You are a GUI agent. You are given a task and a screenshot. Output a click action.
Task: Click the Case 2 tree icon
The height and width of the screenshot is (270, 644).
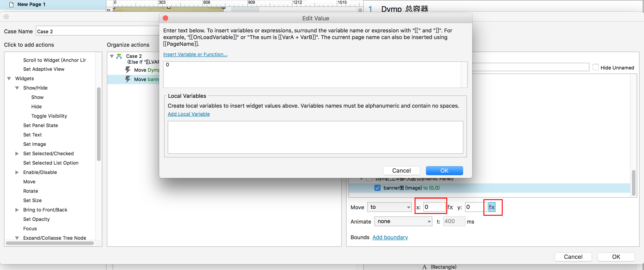(x=119, y=56)
